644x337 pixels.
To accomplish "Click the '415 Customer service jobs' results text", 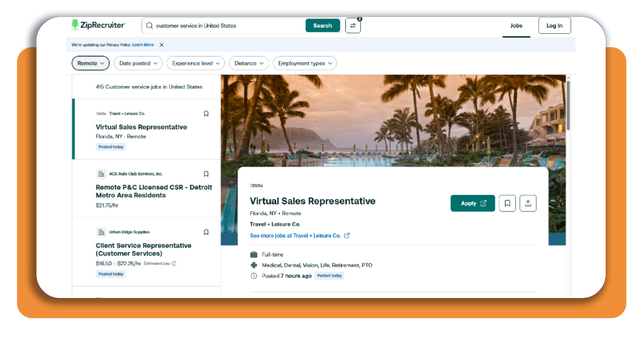I will point(149,87).
